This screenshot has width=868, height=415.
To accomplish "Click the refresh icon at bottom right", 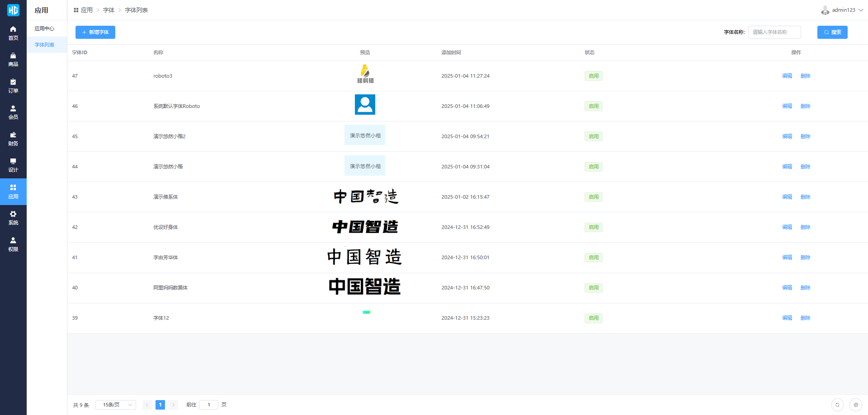I will (837, 405).
